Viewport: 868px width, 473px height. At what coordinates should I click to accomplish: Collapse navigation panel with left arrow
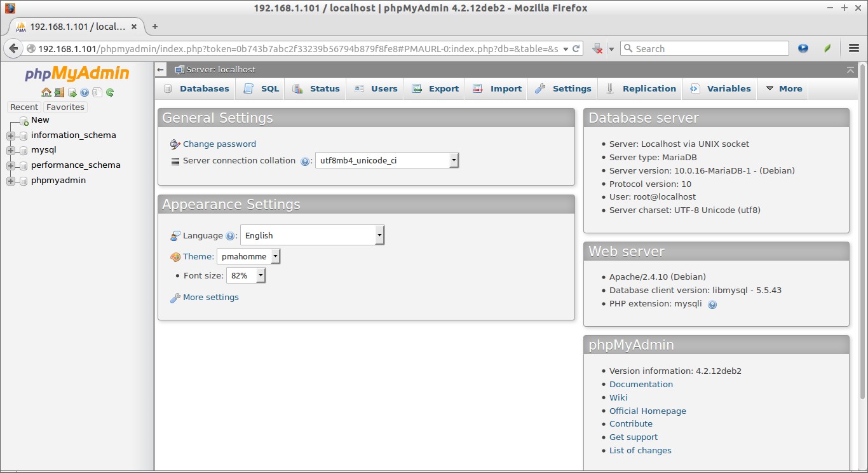(x=161, y=70)
